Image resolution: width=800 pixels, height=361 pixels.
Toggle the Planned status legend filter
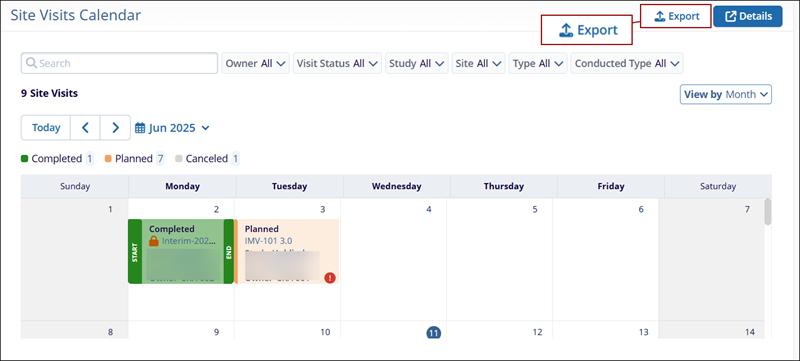tap(134, 159)
